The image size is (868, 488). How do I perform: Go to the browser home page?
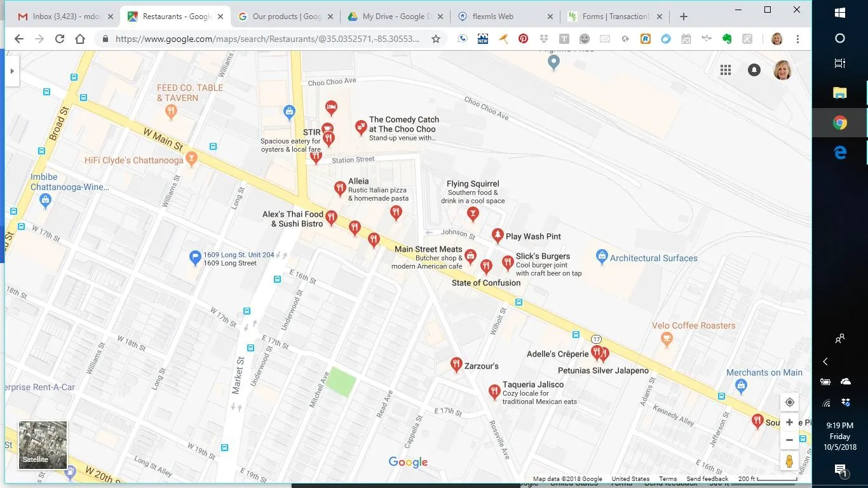[x=80, y=39]
